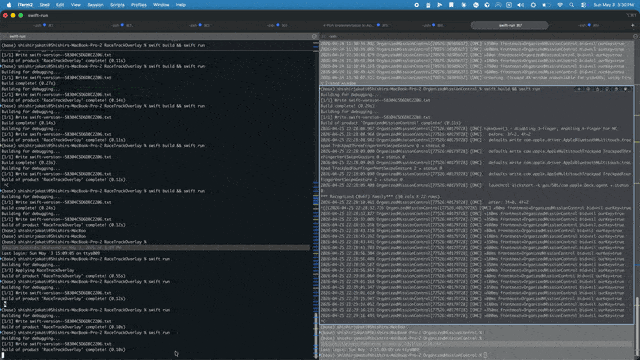The image size is (640, 360).
Task: Click the RaceTrackOverlay complete (0.55s) line
Action: pyautogui.click(x=63, y=276)
